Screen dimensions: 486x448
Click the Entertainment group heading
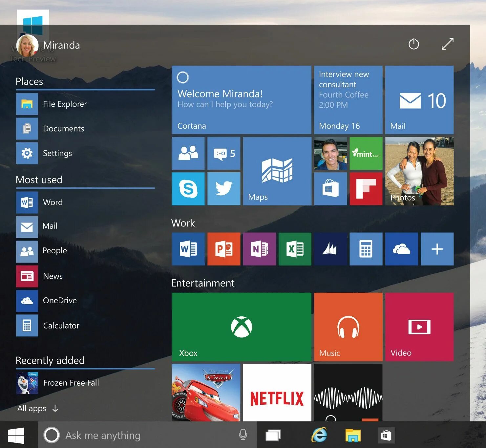point(203,283)
